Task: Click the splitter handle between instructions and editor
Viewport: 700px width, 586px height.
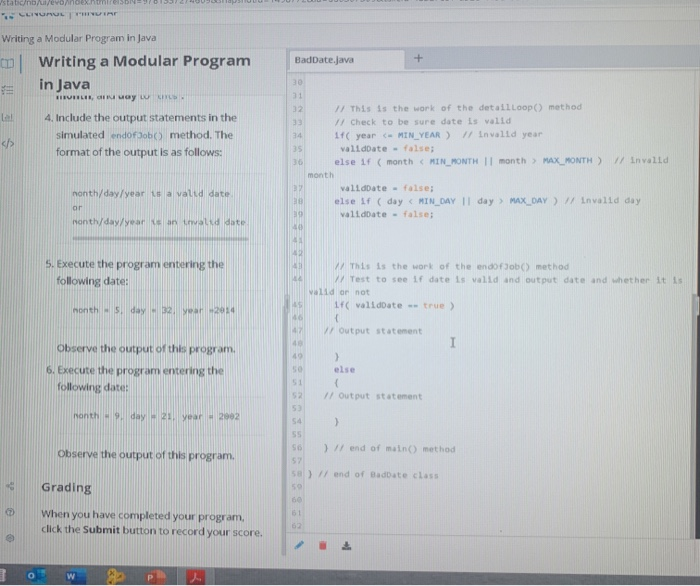Action: tap(287, 306)
